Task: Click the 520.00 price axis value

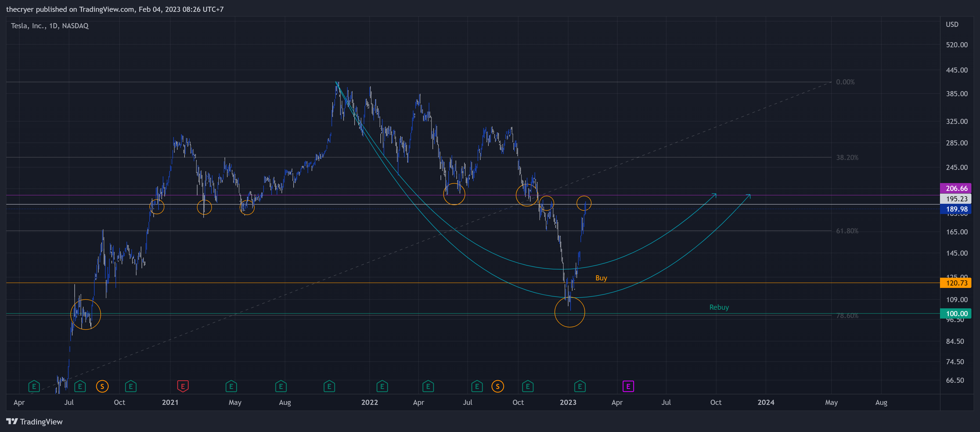Action: pyautogui.click(x=957, y=45)
